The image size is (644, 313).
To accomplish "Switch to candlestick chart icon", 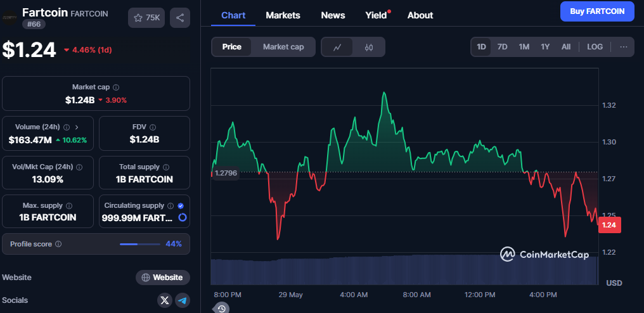I will click(x=369, y=48).
